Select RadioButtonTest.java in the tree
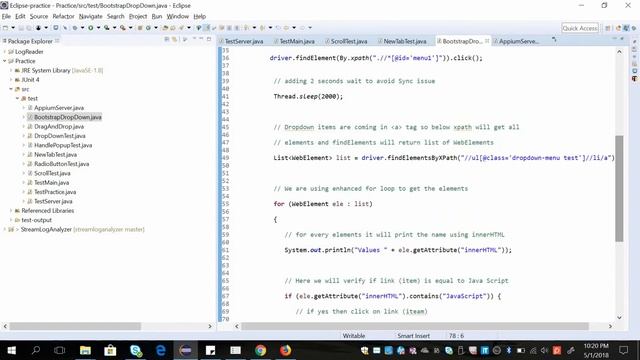Screen dimensions: 640x360 pos(61,164)
